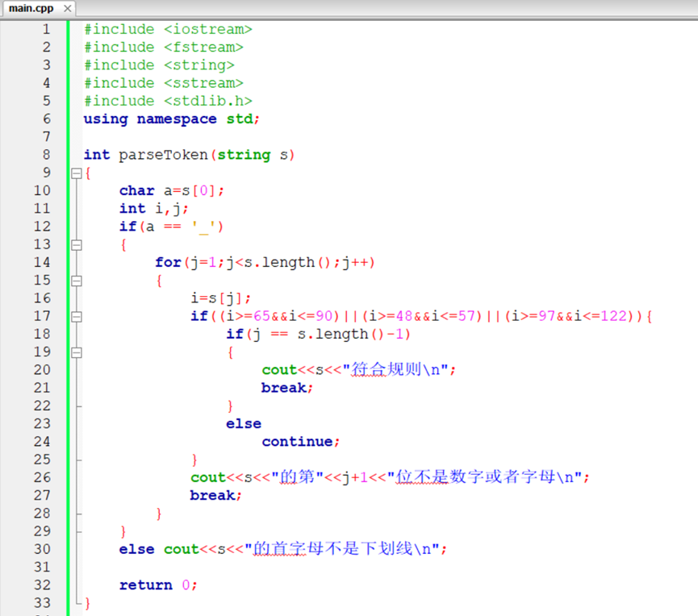Click the 'for(j=1;j<s.length();j++)' loop header
The height and width of the screenshot is (616, 698).
click(265, 262)
